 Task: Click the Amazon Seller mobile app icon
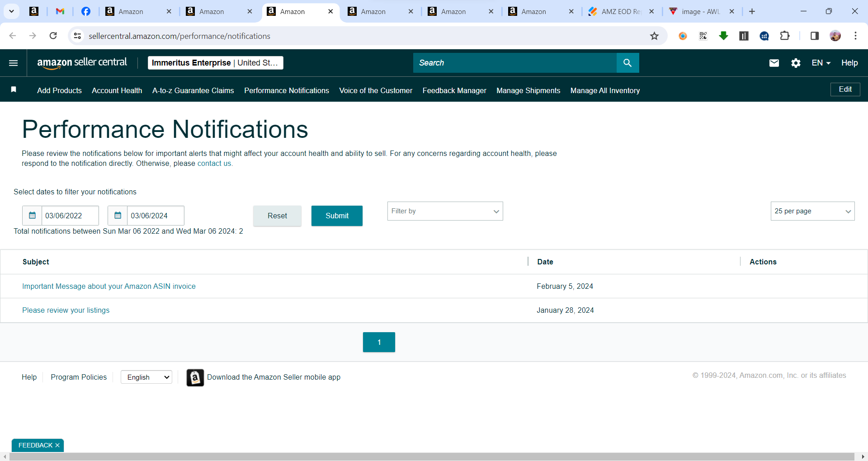[x=195, y=377]
